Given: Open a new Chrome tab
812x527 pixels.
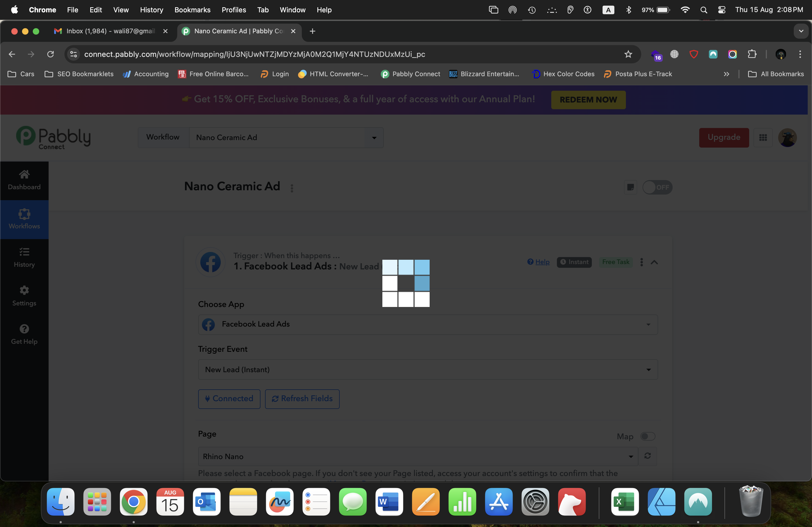Looking at the screenshot, I should pos(312,31).
